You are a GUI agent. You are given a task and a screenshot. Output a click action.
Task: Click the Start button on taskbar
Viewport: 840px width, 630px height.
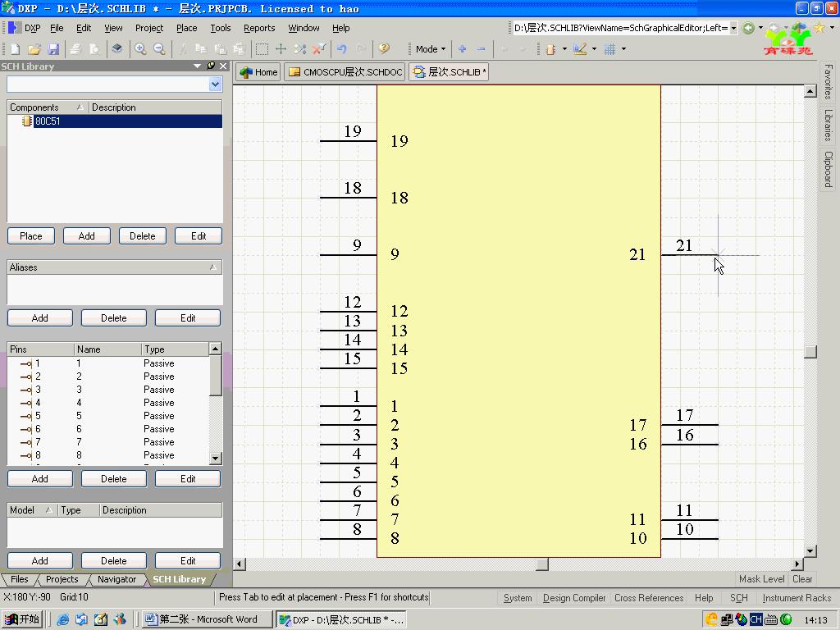22,619
